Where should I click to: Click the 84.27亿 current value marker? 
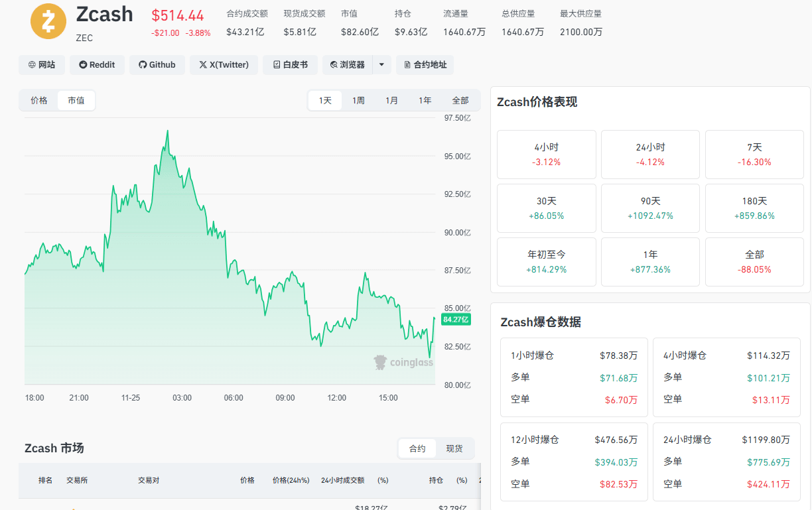(456, 319)
